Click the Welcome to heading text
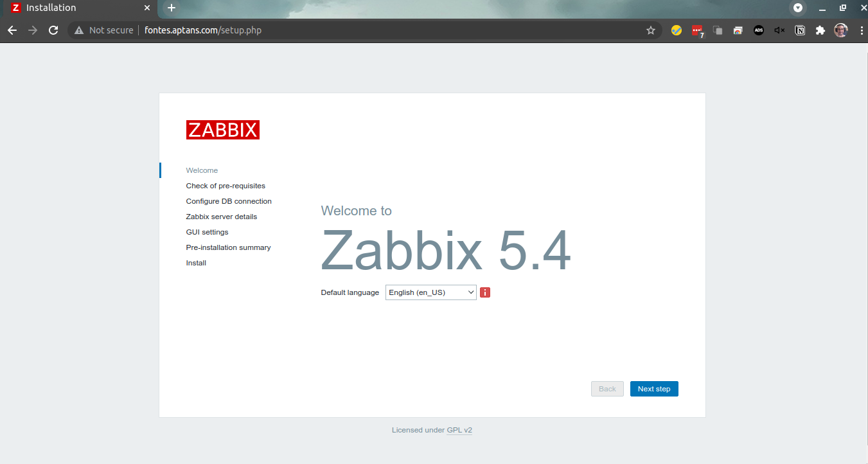Image resolution: width=868 pixels, height=464 pixels. [x=356, y=211]
